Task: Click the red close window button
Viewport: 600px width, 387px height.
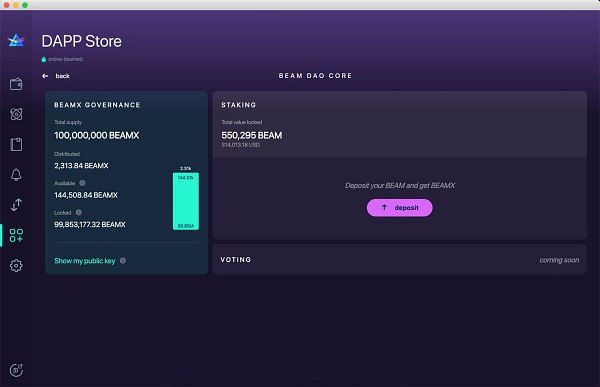Action: pos(7,5)
